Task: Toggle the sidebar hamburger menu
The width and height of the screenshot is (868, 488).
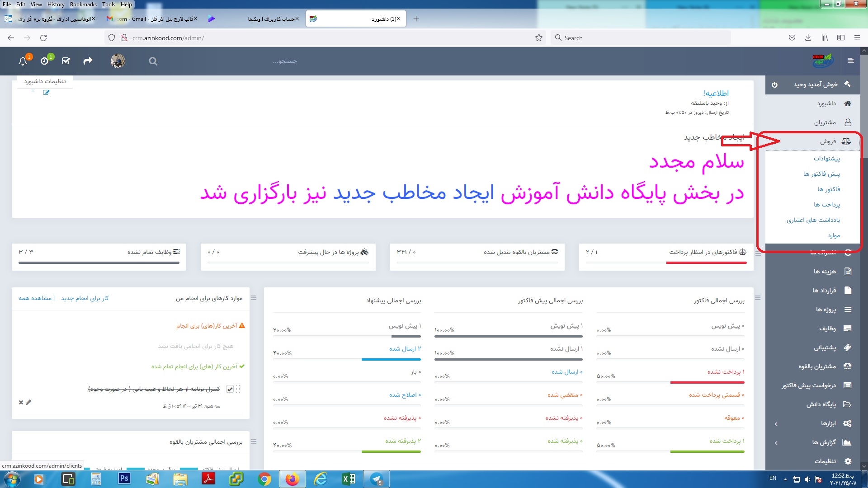Action: tap(850, 61)
